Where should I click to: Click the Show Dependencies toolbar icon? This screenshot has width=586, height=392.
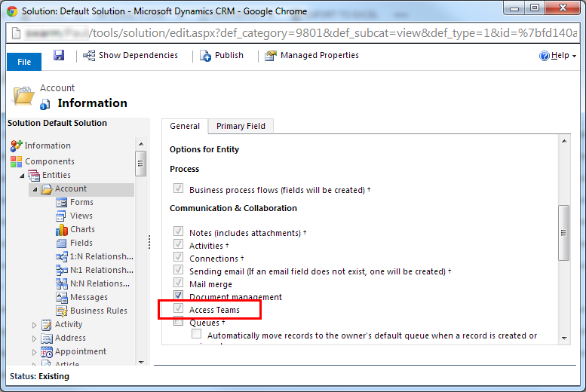(89, 55)
